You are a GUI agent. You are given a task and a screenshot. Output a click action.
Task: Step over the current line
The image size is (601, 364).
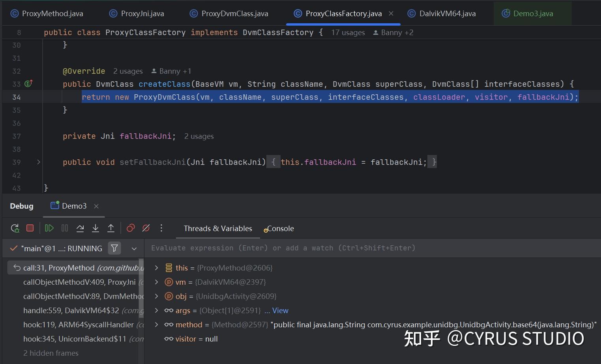point(80,228)
